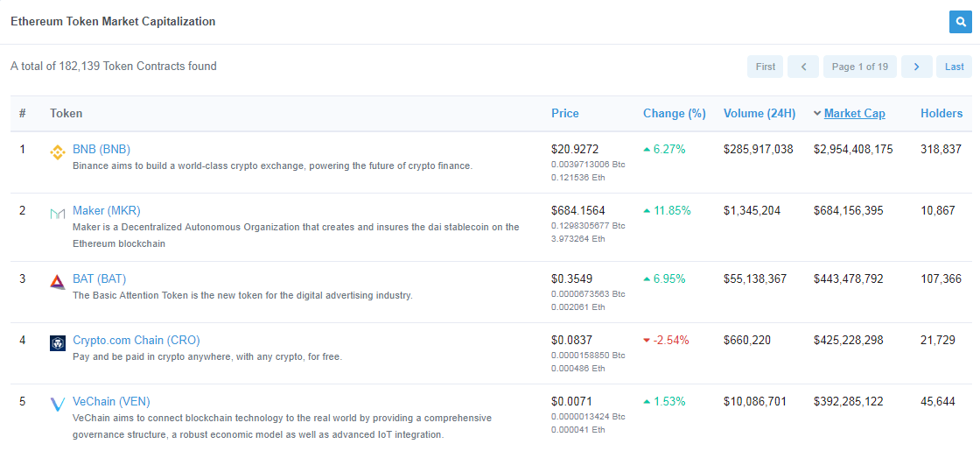Click the Crypto.com Chain logo icon

(58, 343)
